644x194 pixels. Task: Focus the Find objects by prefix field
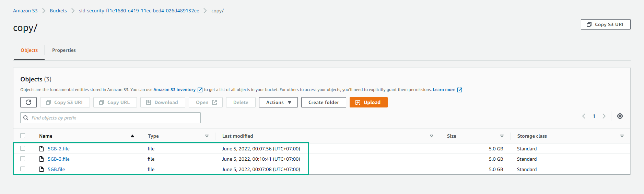110,118
